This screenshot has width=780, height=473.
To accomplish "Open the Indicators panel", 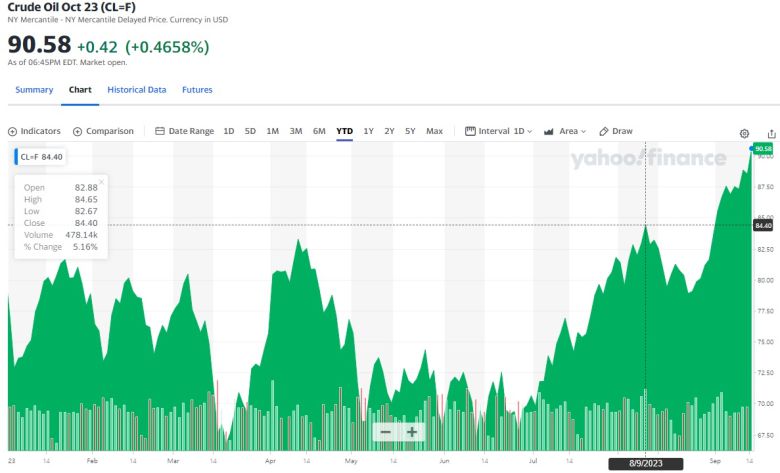I will 35,131.
